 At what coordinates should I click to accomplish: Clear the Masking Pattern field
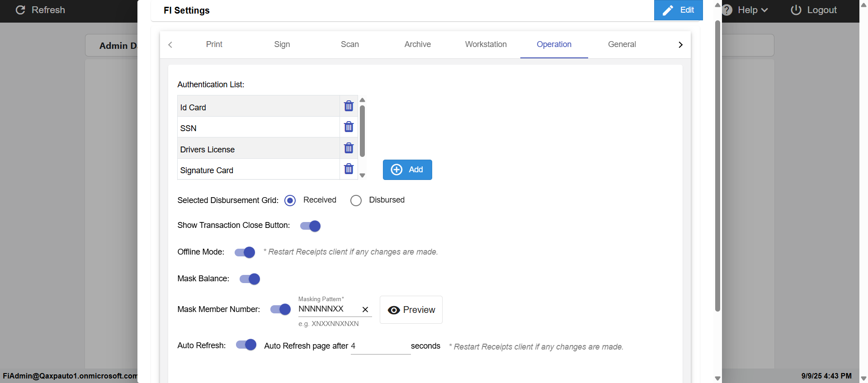coord(365,310)
